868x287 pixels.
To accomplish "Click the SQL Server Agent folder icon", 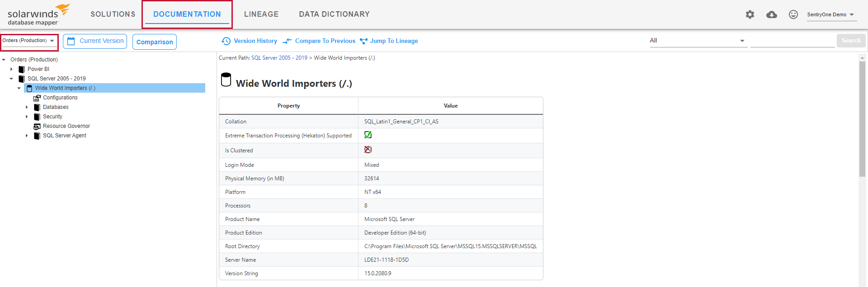I will point(37,136).
